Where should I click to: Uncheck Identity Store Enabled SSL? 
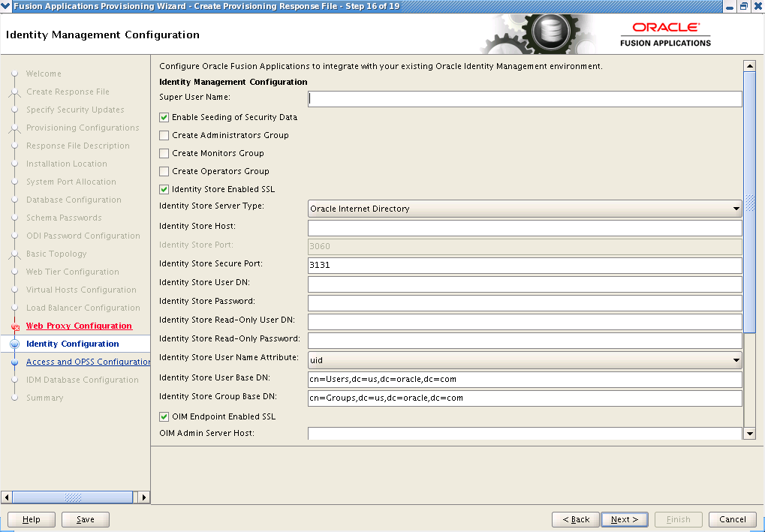pos(164,190)
